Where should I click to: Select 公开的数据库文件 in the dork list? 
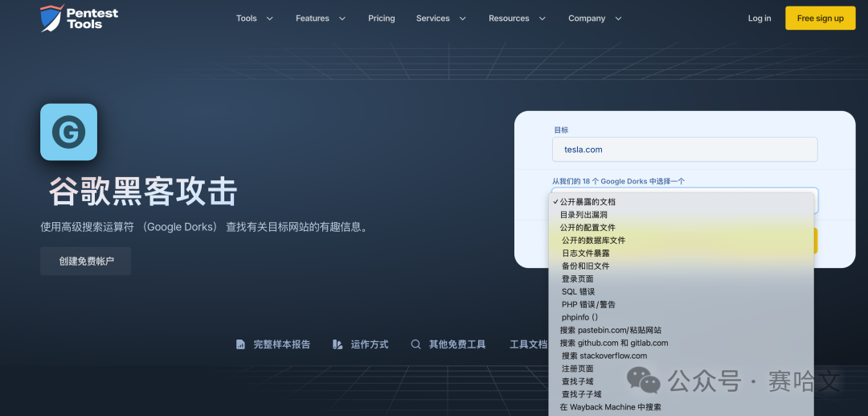[x=681, y=241]
